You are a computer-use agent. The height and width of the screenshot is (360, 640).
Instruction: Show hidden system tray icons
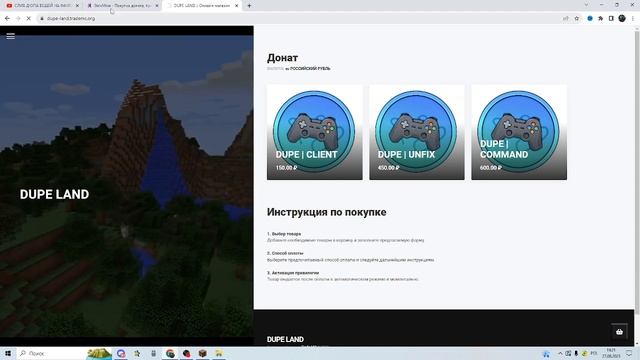point(560,353)
